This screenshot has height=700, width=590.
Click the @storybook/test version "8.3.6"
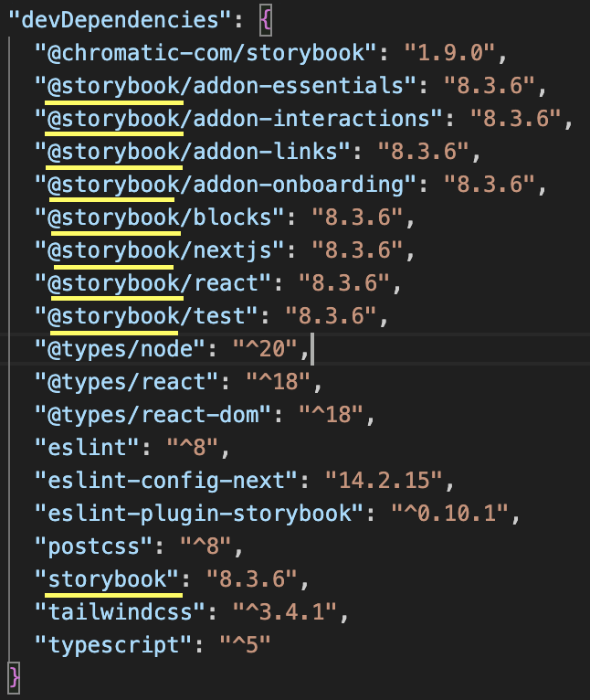pos(331,316)
